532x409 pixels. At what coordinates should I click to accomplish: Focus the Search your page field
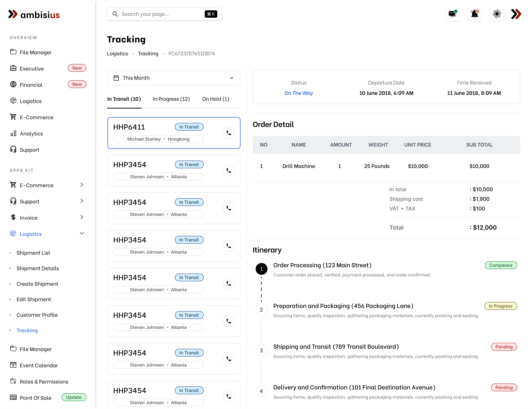point(161,14)
